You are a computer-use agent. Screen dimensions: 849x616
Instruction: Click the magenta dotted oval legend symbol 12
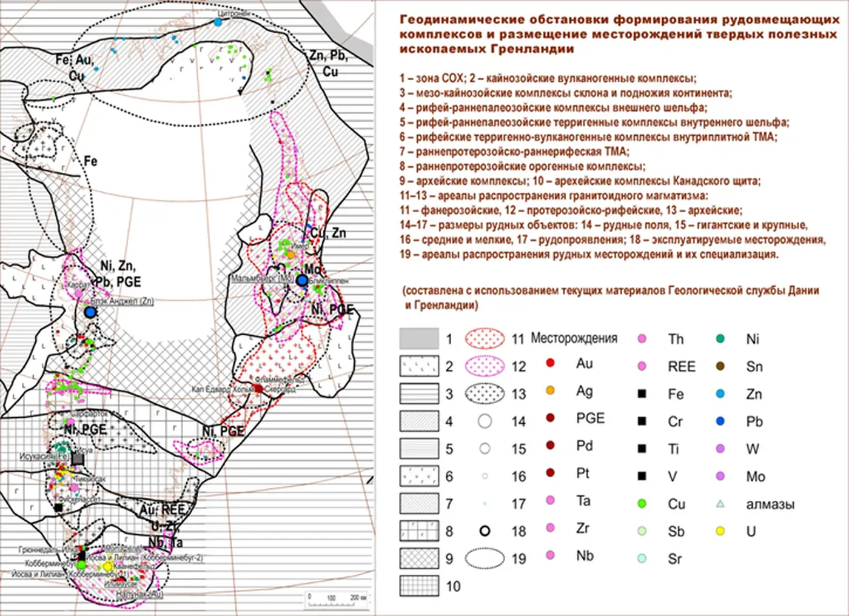(x=485, y=366)
